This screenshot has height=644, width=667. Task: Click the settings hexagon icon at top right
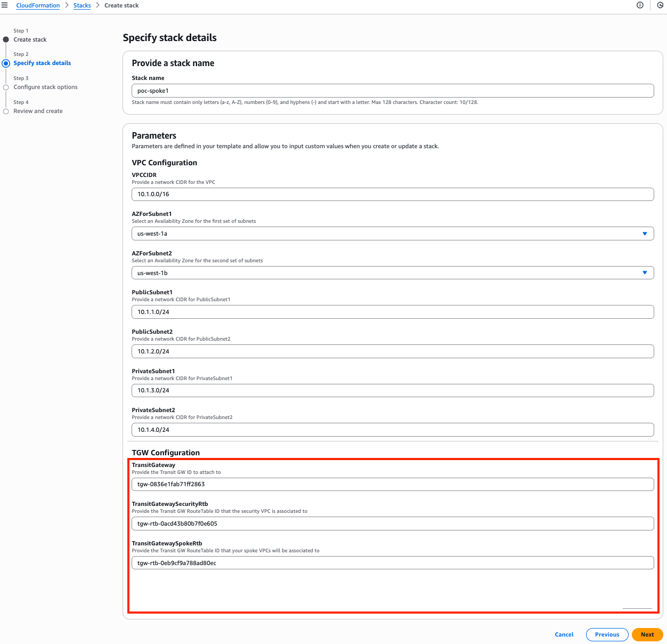click(660, 5)
